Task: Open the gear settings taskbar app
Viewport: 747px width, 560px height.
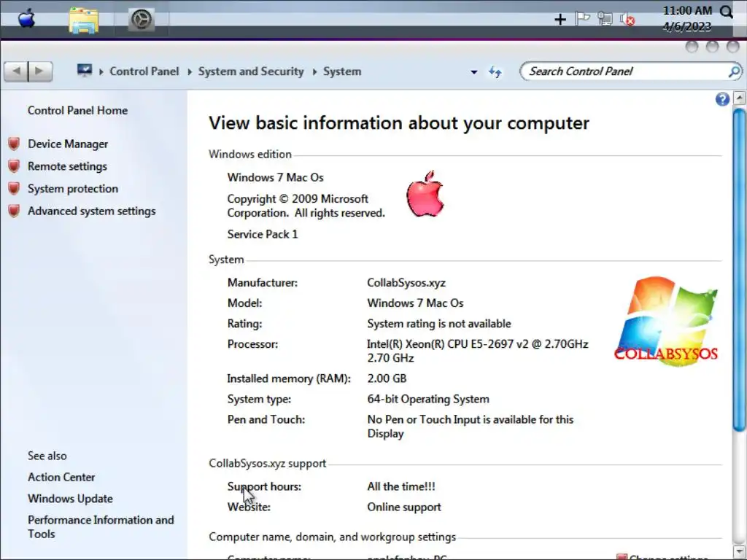Action: tap(142, 20)
